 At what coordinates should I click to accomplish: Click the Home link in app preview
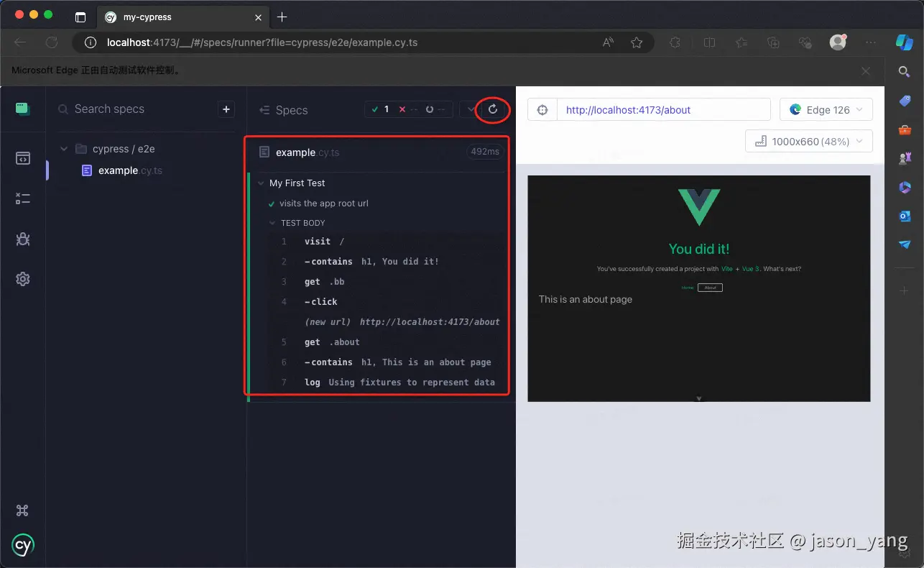pyautogui.click(x=688, y=288)
